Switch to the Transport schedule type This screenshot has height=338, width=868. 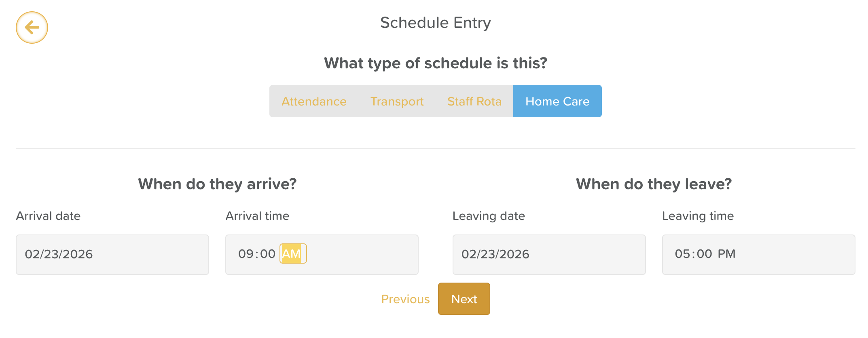coord(397,101)
